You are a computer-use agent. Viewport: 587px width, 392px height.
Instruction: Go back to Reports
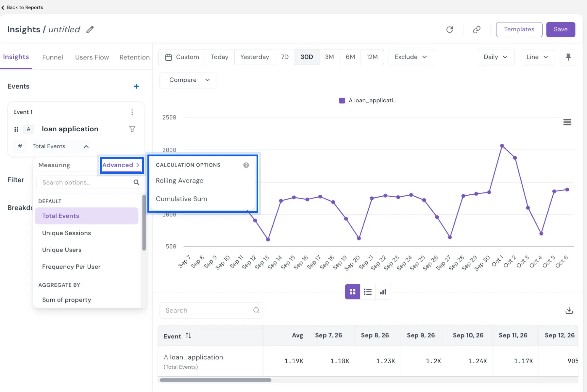pos(22,7)
